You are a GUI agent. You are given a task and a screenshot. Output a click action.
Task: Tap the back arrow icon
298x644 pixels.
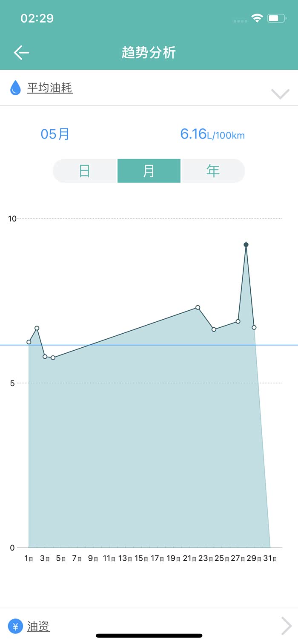[x=21, y=53]
